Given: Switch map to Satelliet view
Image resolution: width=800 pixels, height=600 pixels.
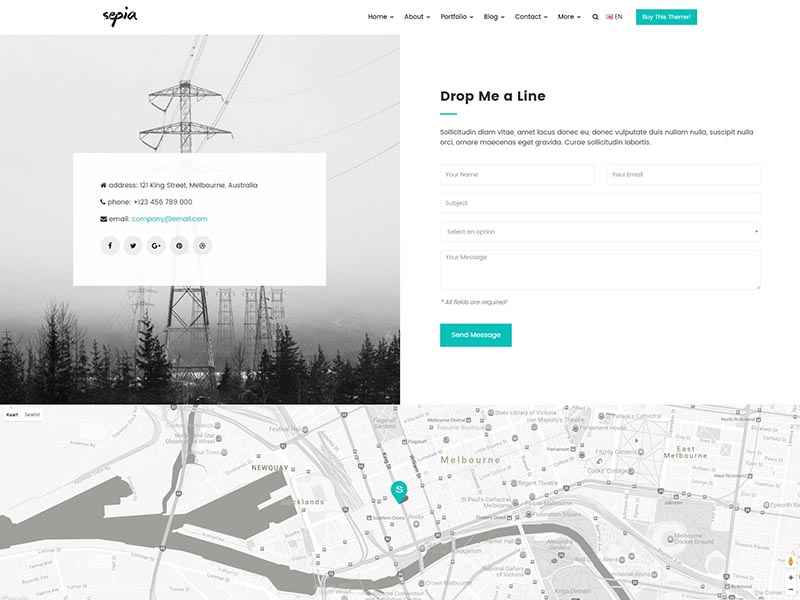Looking at the screenshot, I should (33, 414).
